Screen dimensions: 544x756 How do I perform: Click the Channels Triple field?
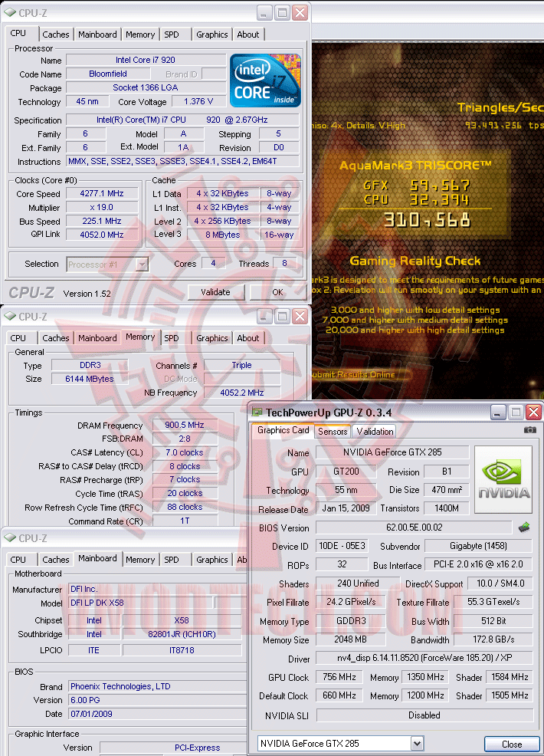pyautogui.click(x=242, y=366)
